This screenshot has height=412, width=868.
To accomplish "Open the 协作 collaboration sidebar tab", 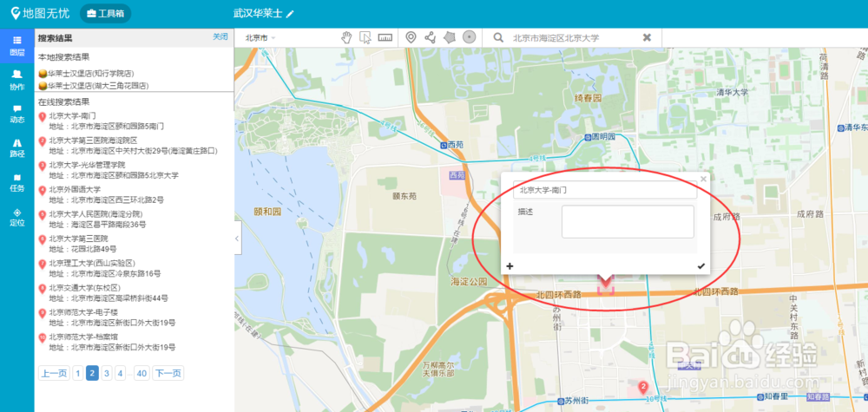I will [17, 80].
